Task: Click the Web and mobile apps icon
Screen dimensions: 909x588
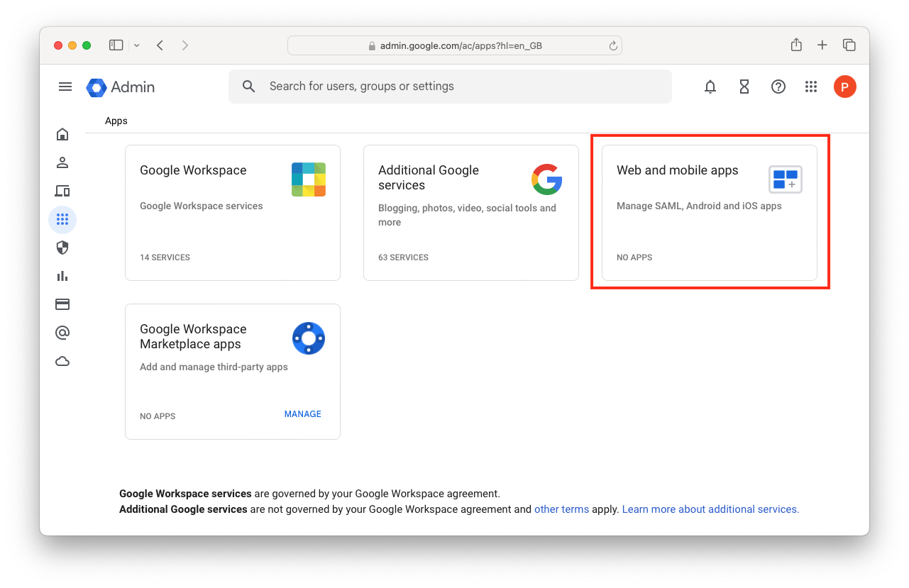Action: point(786,179)
